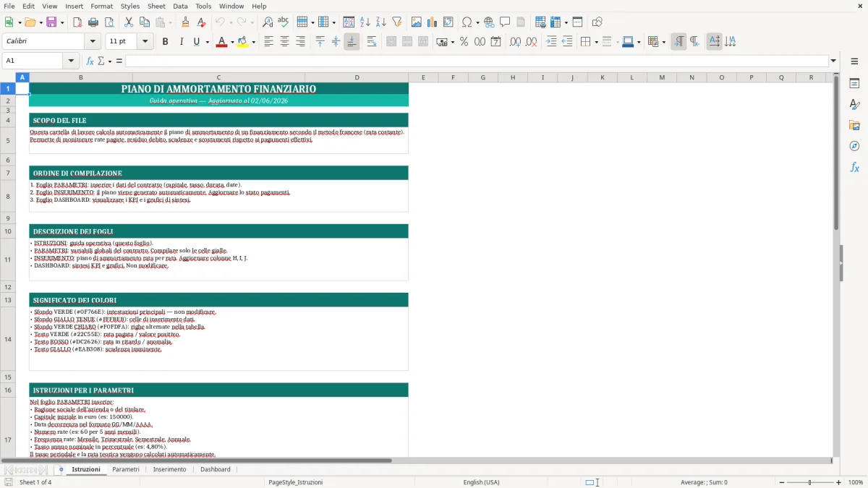Open sidebar Navigator compass icon
Image resolution: width=868 pixels, height=488 pixels.
click(x=854, y=146)
